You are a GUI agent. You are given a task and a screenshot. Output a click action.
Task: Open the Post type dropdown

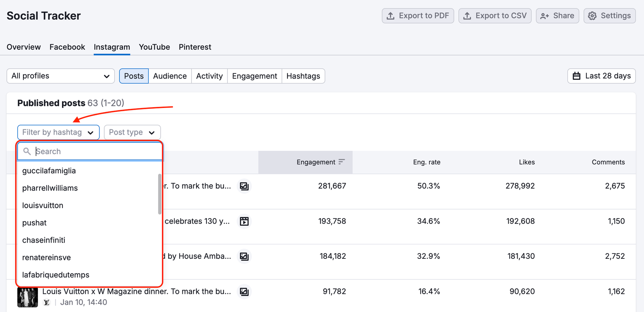[x=132, y=133]
